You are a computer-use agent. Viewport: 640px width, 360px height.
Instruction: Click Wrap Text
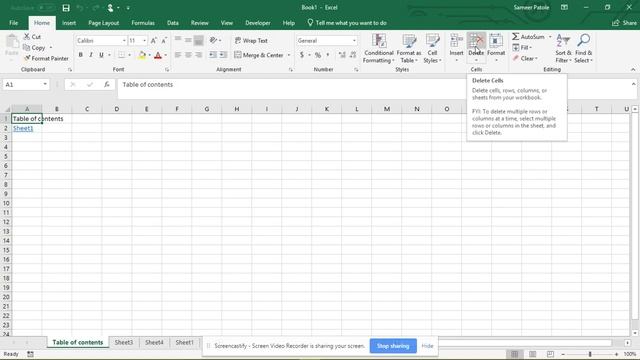click(251, 40)
